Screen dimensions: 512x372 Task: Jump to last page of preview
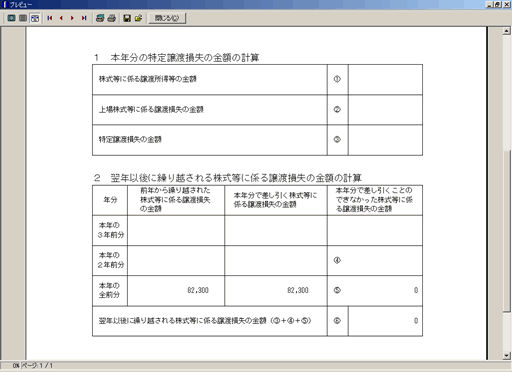coord(84,18)
